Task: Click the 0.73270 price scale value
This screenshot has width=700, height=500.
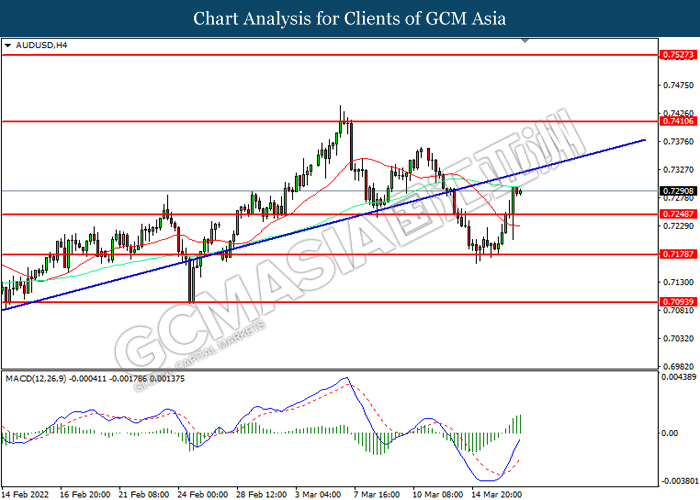Action: (x=679, y=170)
